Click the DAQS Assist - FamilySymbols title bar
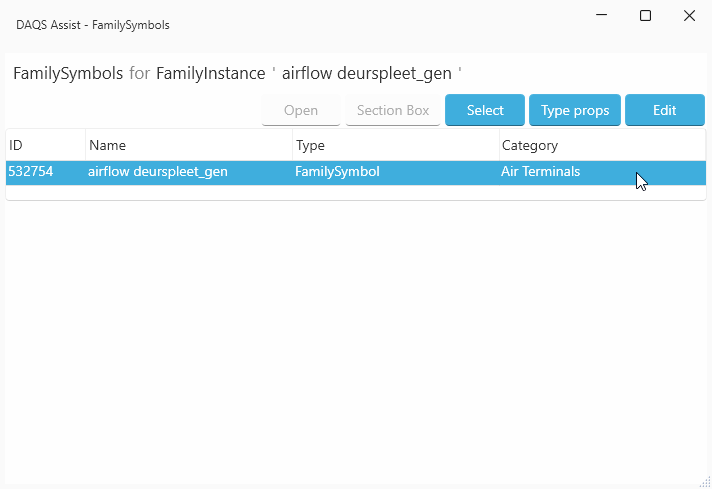 (x=300, y=24)
